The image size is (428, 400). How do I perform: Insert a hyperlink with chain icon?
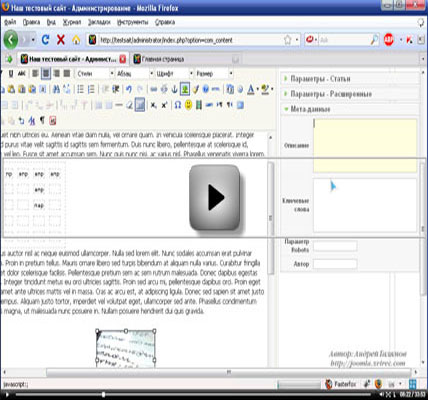pos(153,89)
